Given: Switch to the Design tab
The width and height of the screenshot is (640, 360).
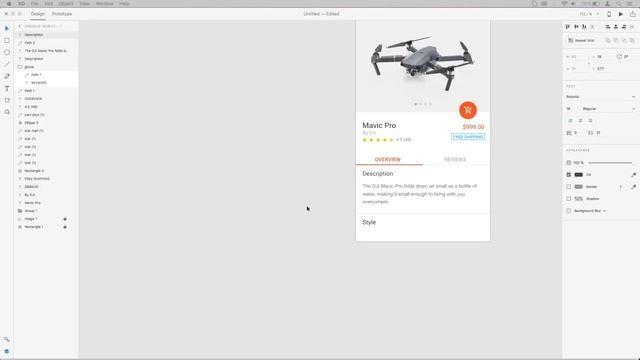Looking at the screenshot, I should pyautogui.click(x=38, y=14).
